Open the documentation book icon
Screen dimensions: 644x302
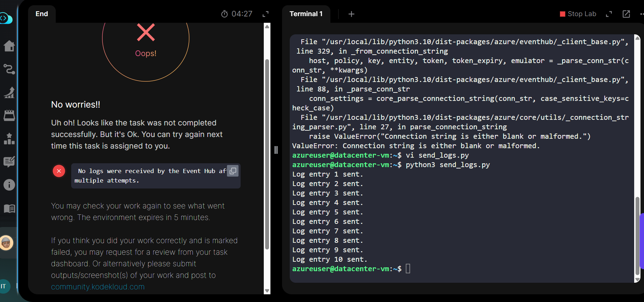9,208
